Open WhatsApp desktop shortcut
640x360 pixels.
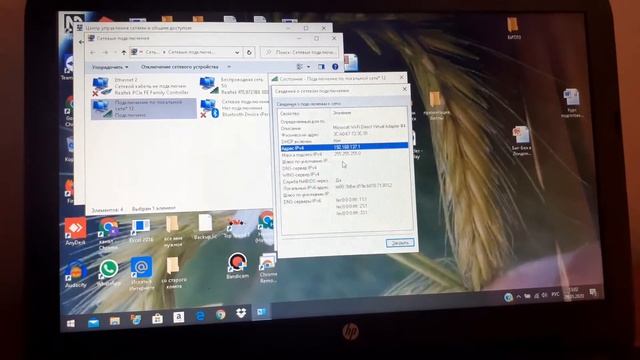(109, 273)
